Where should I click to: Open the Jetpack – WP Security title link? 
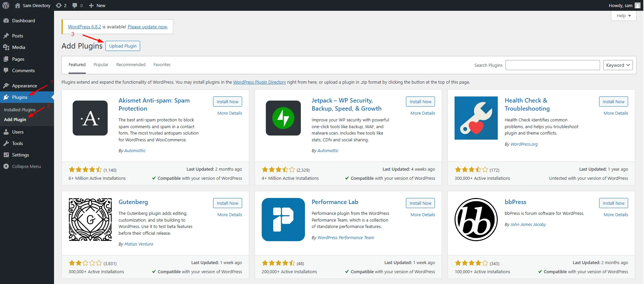[346, 105]
